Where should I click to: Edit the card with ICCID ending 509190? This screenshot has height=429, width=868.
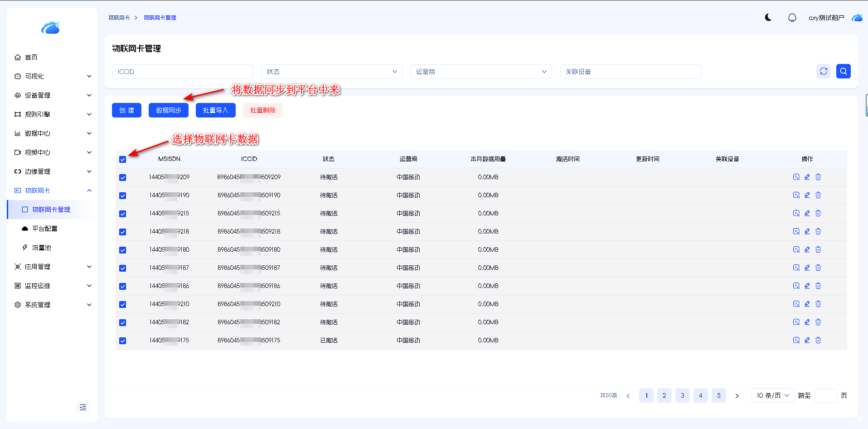807,195
